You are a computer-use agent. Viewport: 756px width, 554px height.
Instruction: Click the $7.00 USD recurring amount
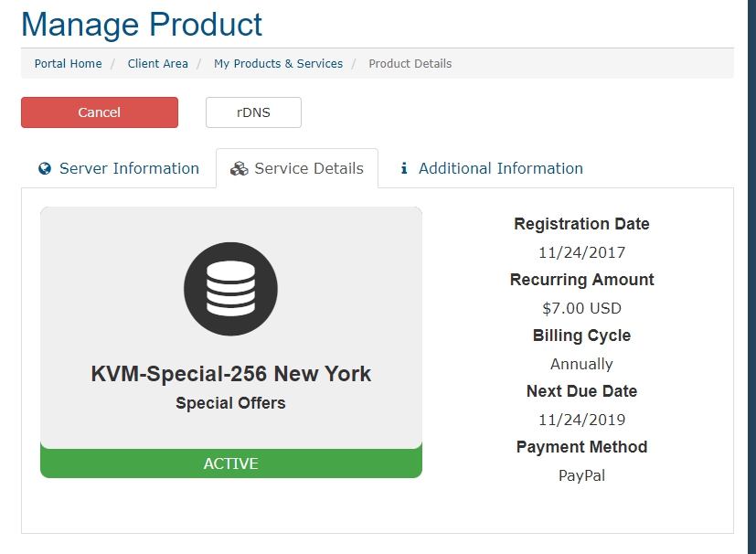tap(581, 308)
